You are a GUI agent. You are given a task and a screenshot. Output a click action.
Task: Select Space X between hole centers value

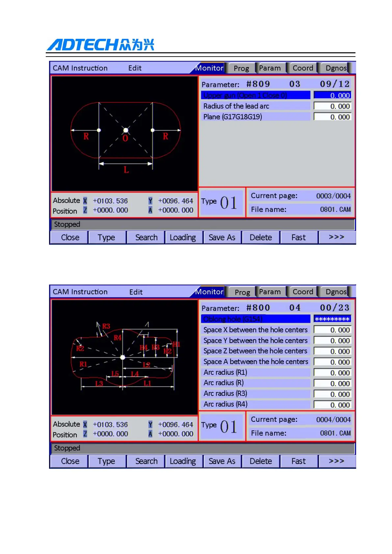tap(332, 330)
